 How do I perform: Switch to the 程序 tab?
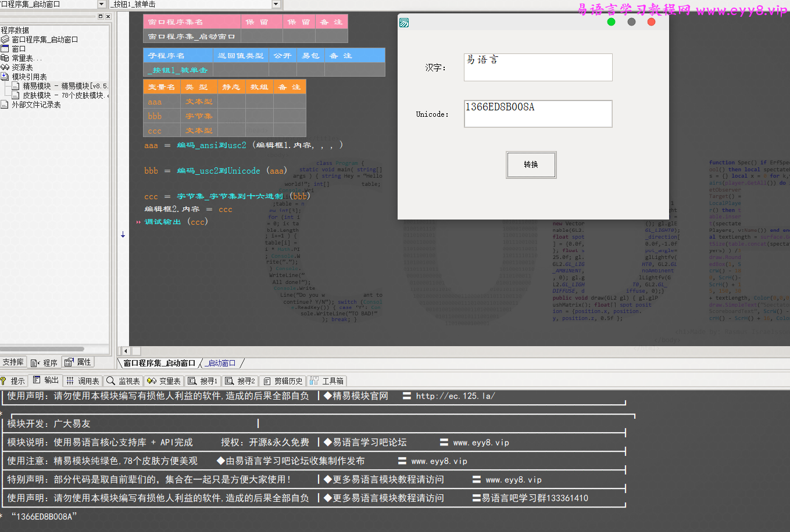(x=44, y=362)
